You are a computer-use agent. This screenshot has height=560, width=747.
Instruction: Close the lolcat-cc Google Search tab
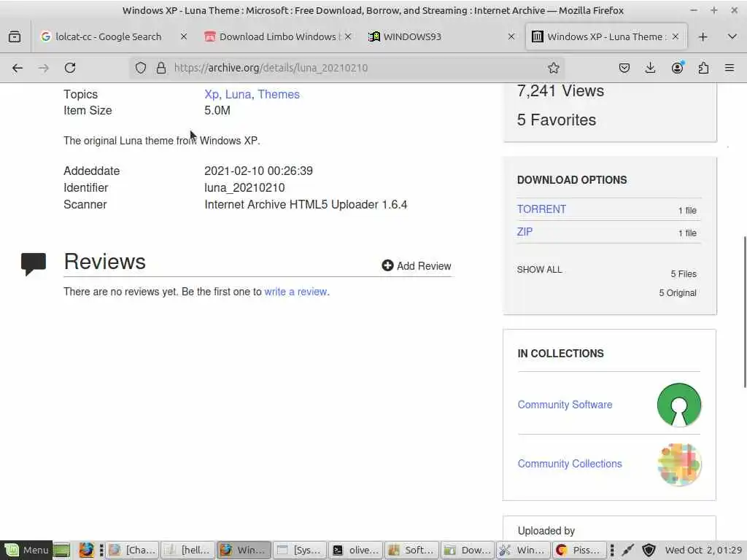[x=183, y=36]
